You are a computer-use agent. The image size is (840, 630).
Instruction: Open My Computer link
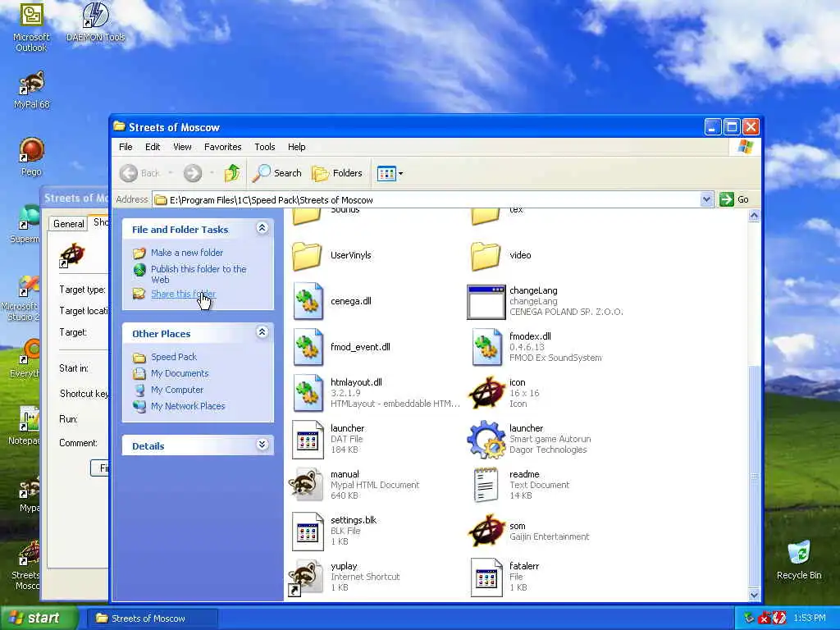(x=177, y=390)
